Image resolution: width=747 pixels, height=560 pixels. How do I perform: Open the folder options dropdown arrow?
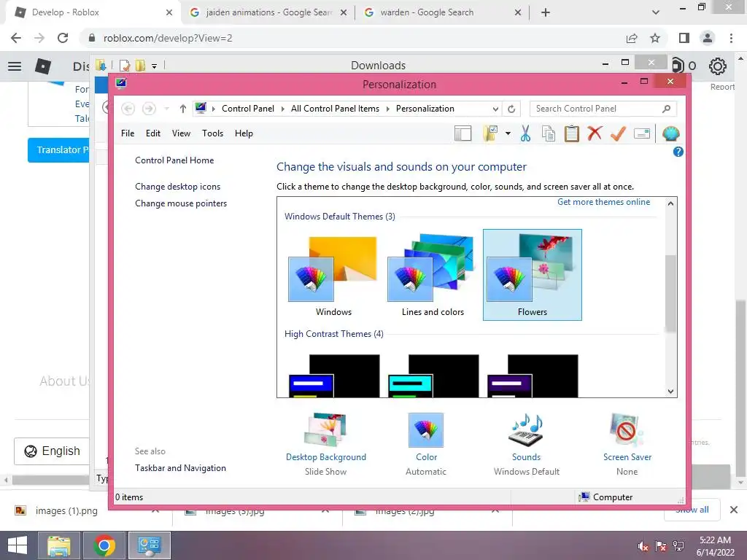[x=508, y=134]
